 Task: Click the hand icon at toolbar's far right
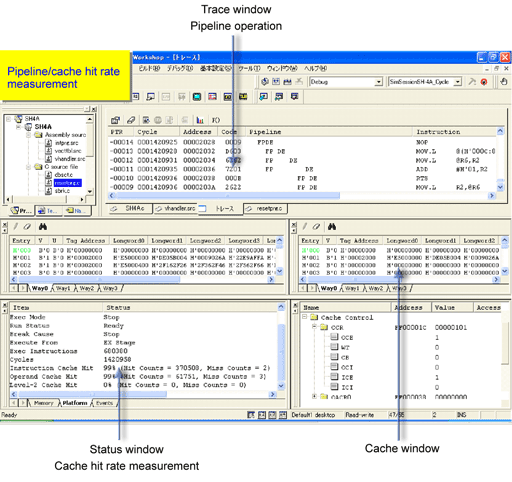pyautogui.click(x=504, y=81)
